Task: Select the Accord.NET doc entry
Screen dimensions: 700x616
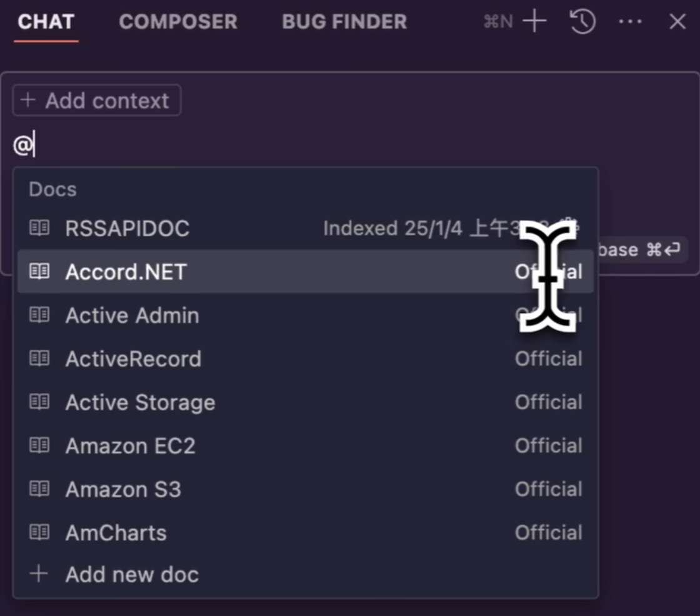Action: pyautogui.click(x=126, y=272)
